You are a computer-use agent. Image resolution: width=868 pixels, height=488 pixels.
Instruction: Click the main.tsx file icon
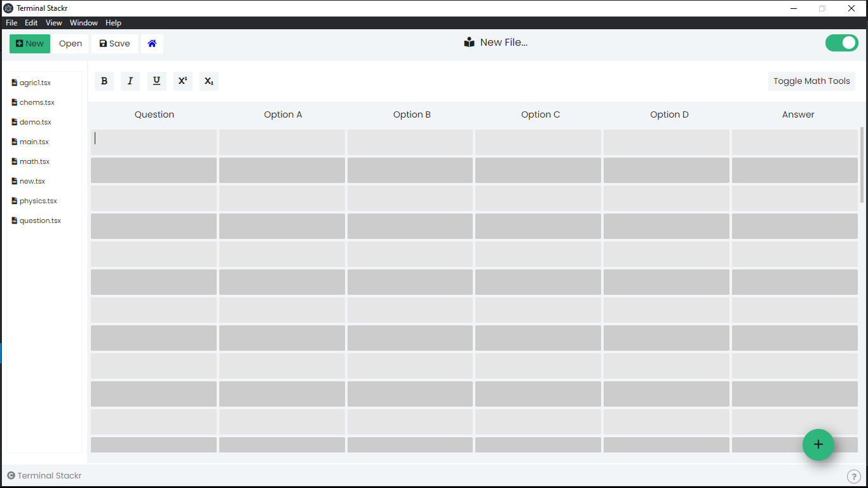(x=15, y=142)
